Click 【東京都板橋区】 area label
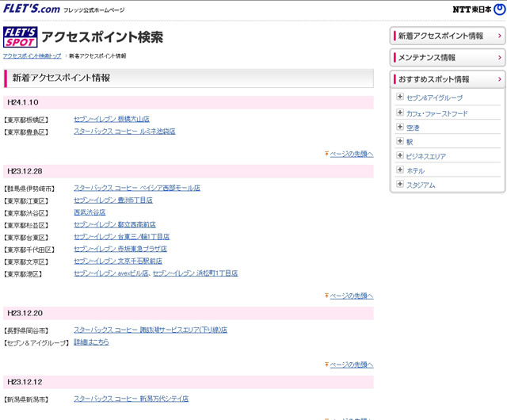 26,120
